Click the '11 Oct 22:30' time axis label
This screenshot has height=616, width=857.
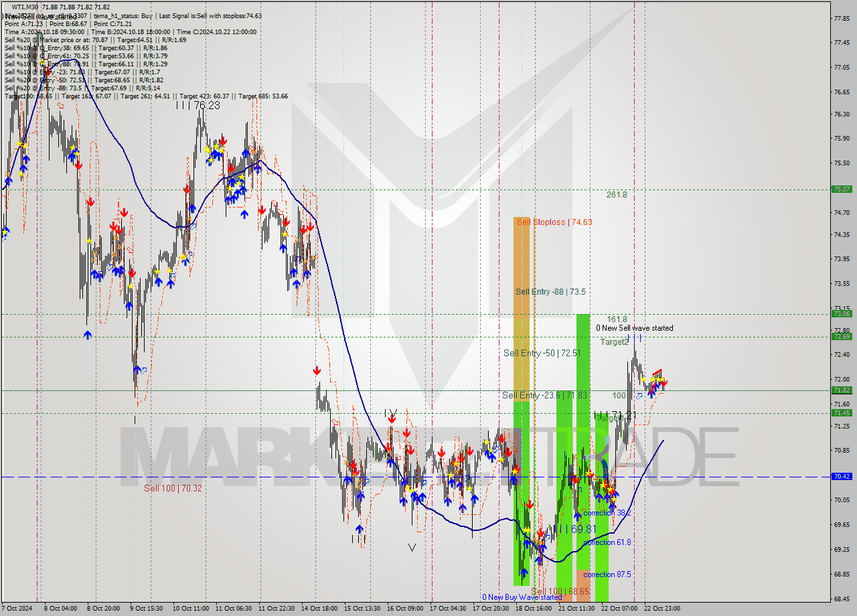pyautogui.click(x=275, y=608)
